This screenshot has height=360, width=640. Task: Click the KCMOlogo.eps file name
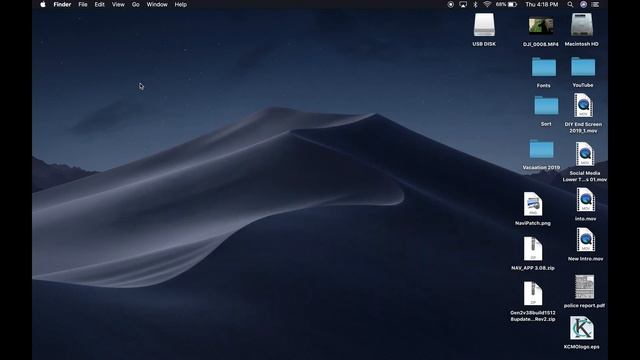pyautogui.click(x=582, y=347)
